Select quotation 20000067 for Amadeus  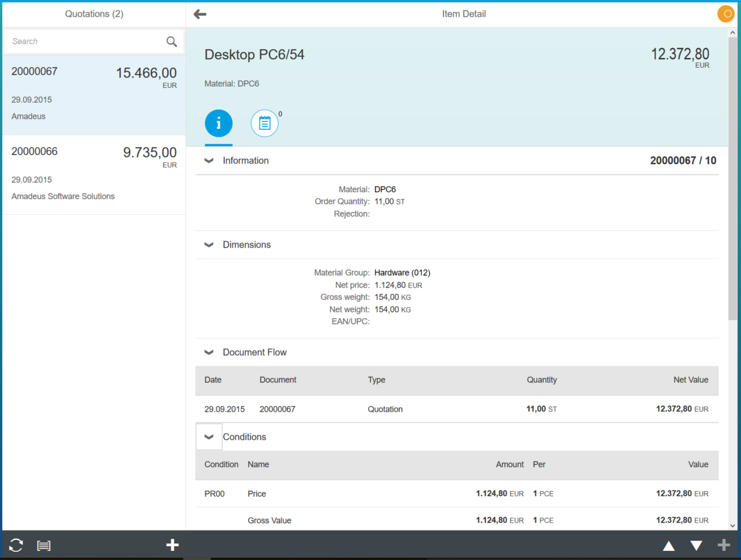point(94,95)
